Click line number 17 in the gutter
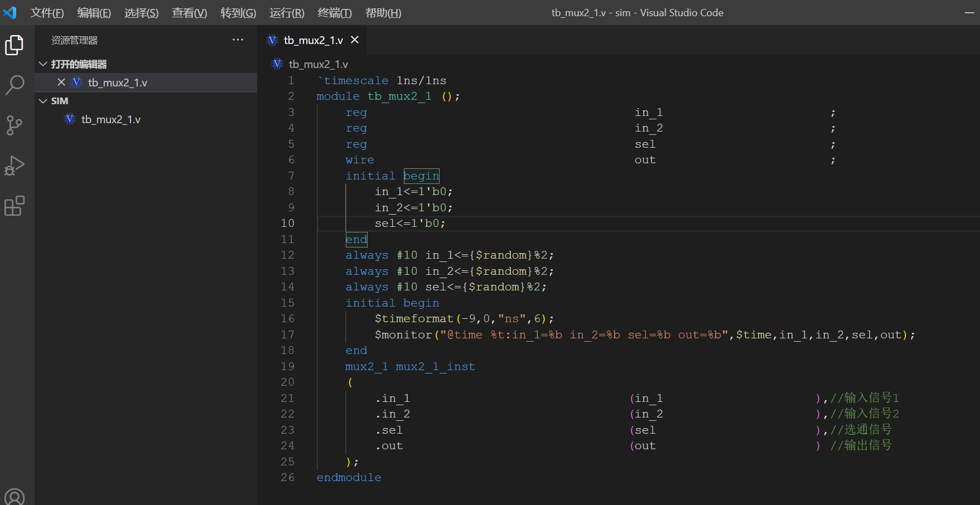This screenshot has width=980, height=505. click(x=287, y=334)
